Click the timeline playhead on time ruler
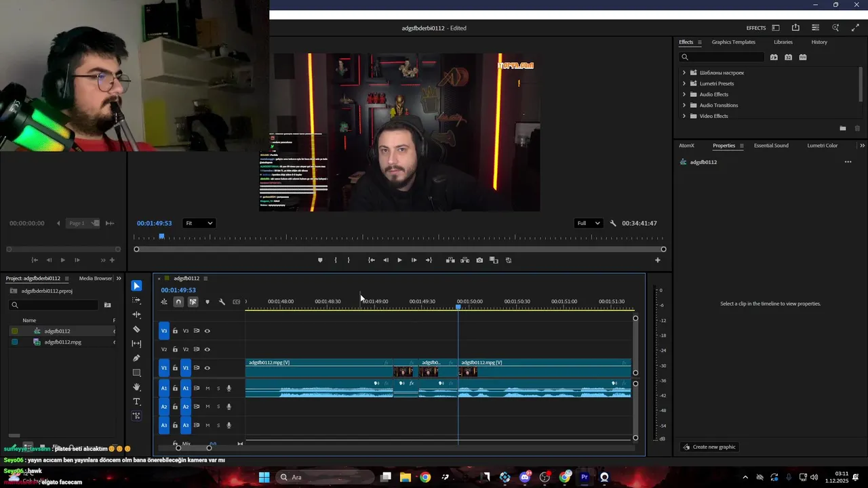Viewport: 868px width, 488px height. click(458, 307)
